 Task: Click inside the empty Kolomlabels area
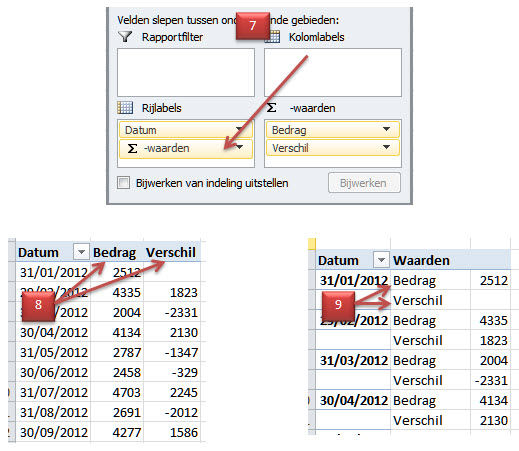tap(333, 72)
